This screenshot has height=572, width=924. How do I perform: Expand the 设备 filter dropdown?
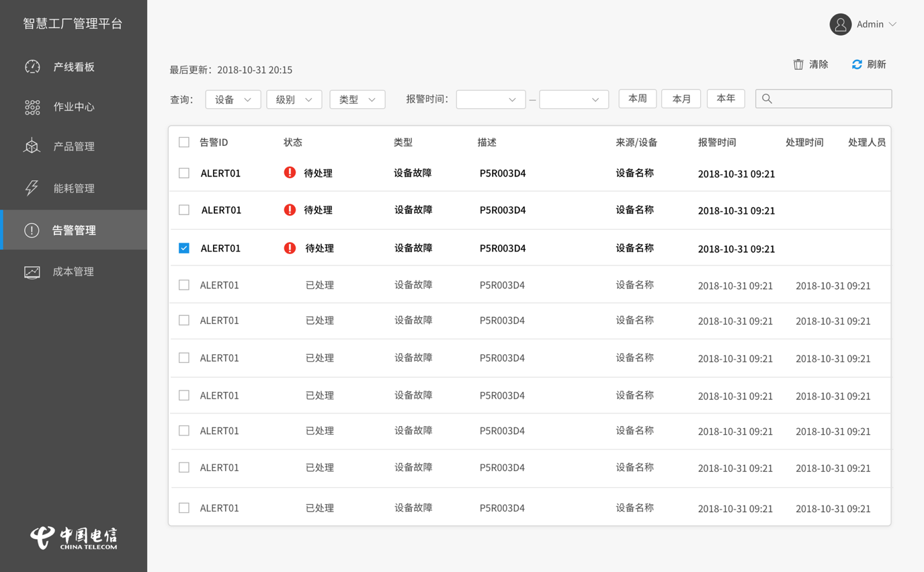click(x=233, y=99)
